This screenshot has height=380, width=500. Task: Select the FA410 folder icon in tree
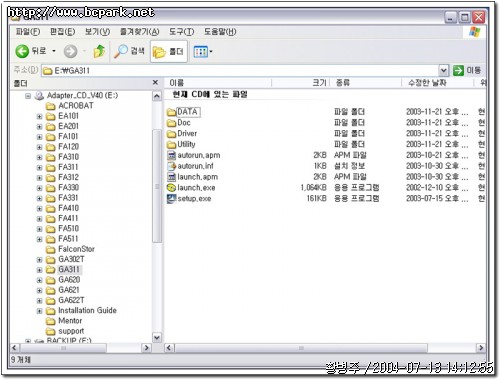(x=50, y=209)
